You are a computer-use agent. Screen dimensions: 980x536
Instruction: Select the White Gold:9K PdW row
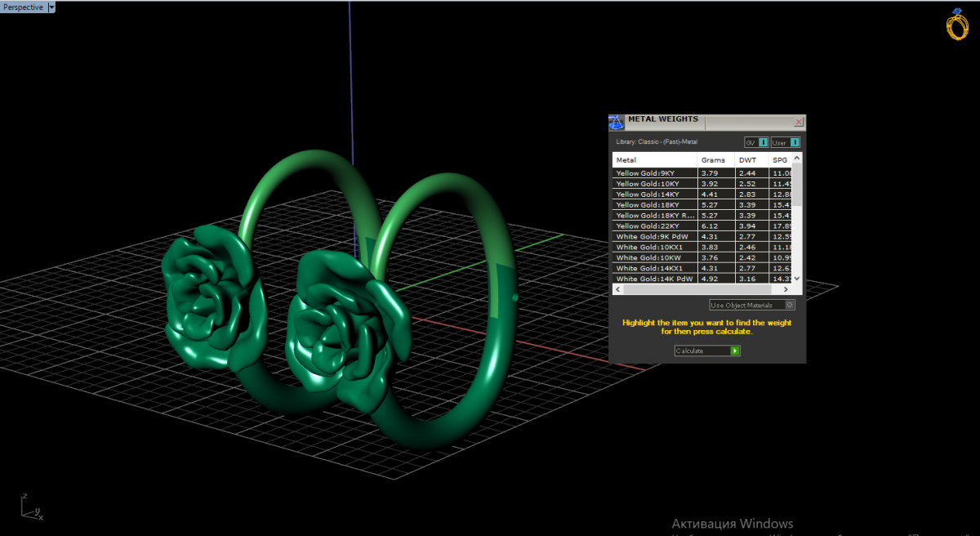pos(654,237)
